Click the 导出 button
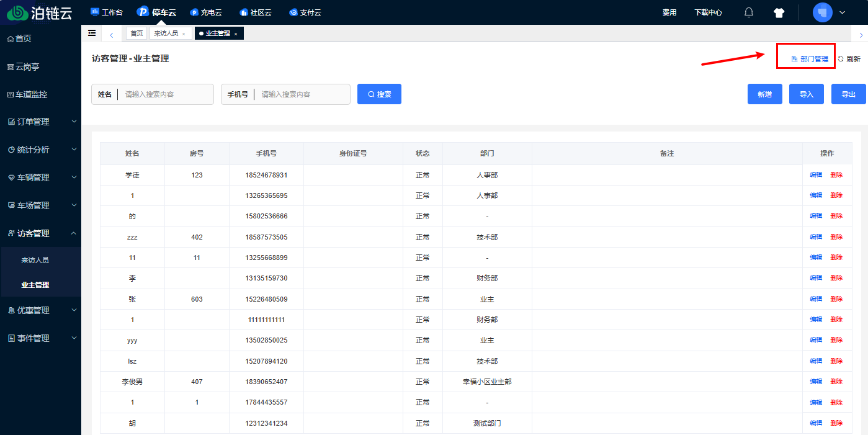 point(849,94)
